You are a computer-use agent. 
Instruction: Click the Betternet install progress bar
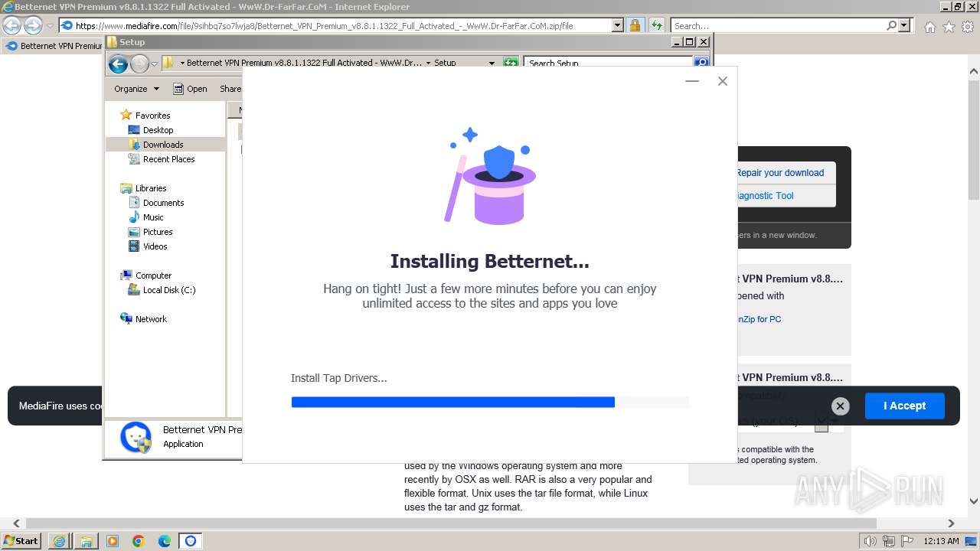point(490,402)
